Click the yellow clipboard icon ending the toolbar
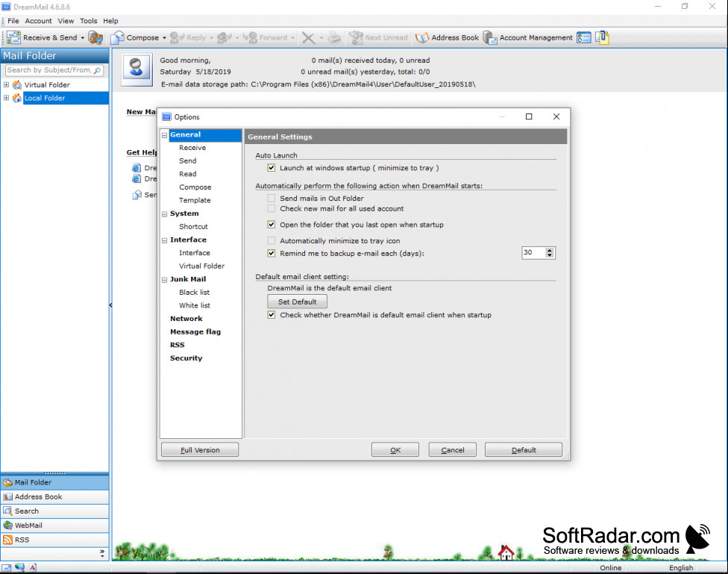Image resolution: width=728 pixels, height=574 pixels. point(602,37)
